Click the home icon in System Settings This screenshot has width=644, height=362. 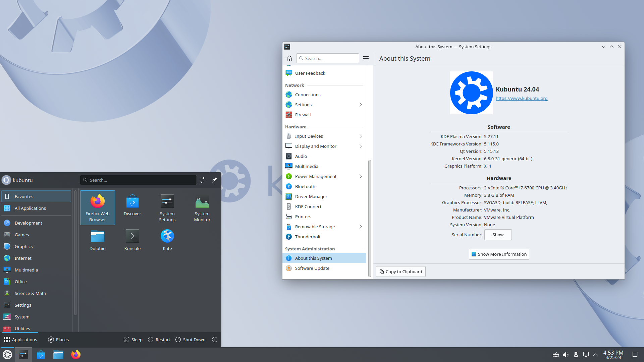(289, 58)
